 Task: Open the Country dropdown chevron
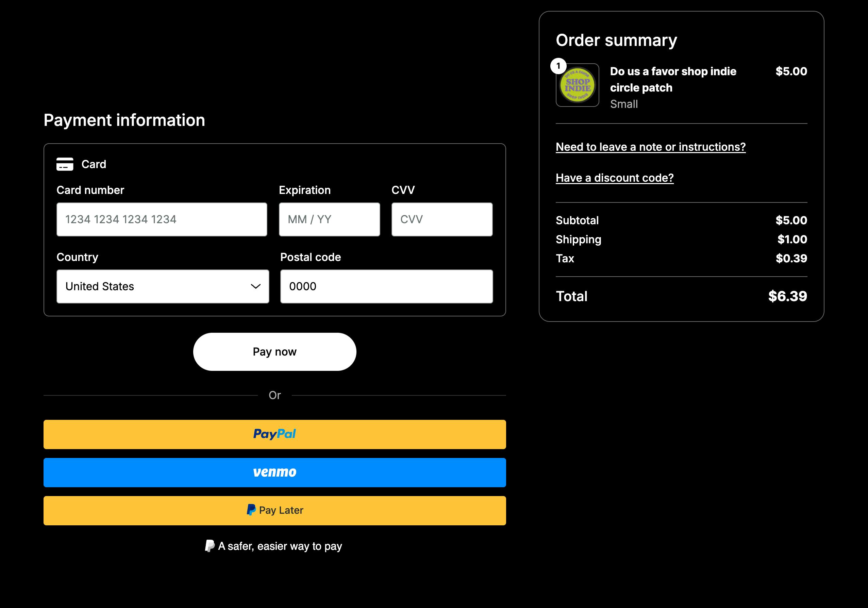tap(255, 286)
